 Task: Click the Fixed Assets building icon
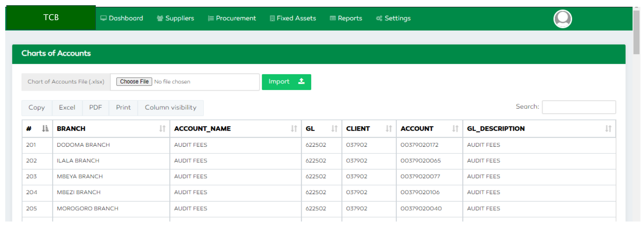tap(272, 18)
